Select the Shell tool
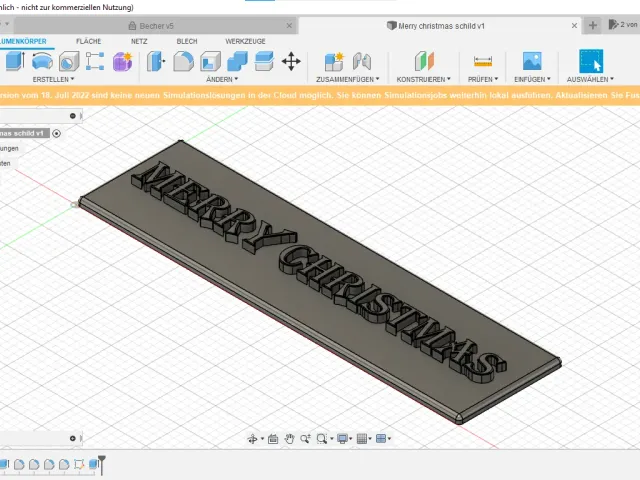Viewport: 640px width, 480px height. pos(210,62)
